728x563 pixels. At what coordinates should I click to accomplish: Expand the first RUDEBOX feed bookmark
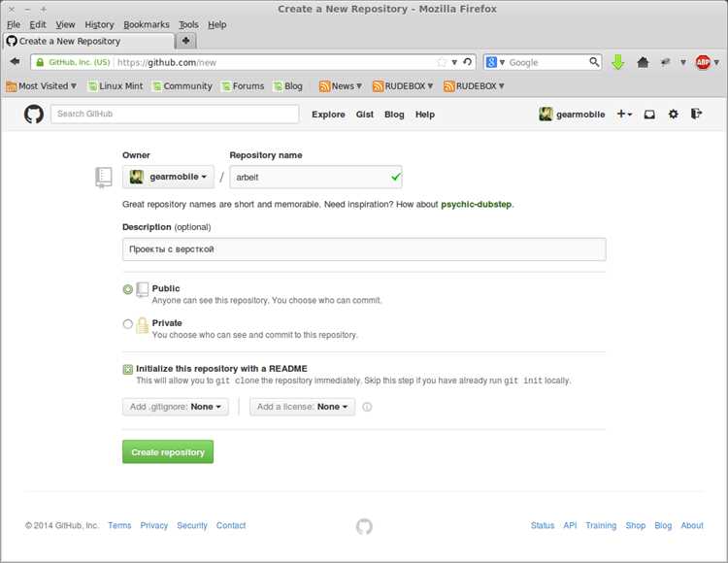[403, 85]
